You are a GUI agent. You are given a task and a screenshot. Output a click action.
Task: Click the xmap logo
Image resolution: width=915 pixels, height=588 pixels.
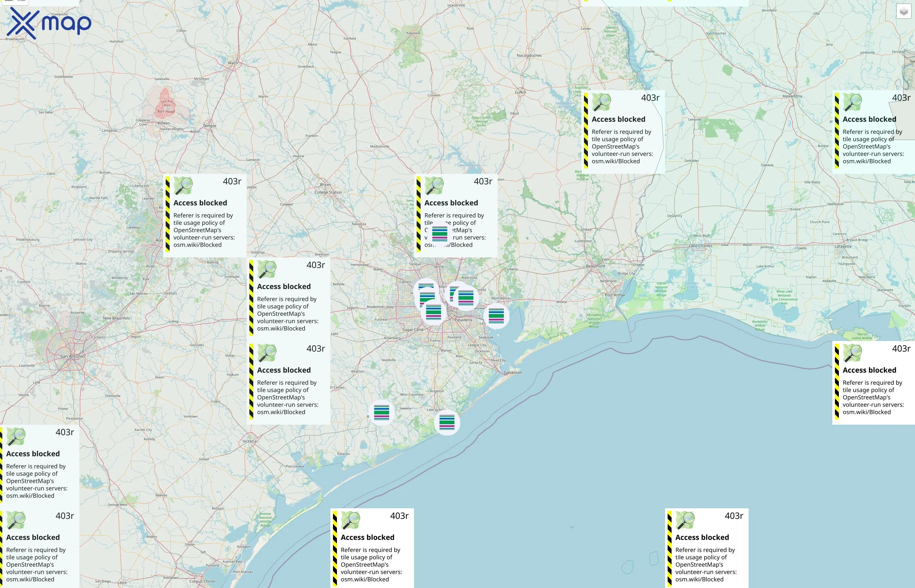[x=49, y=23]
